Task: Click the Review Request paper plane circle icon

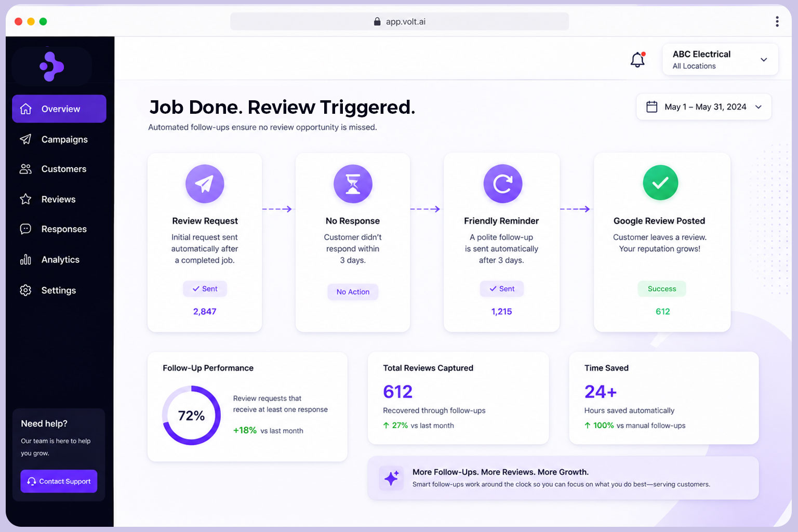Action: click(205, 184)
